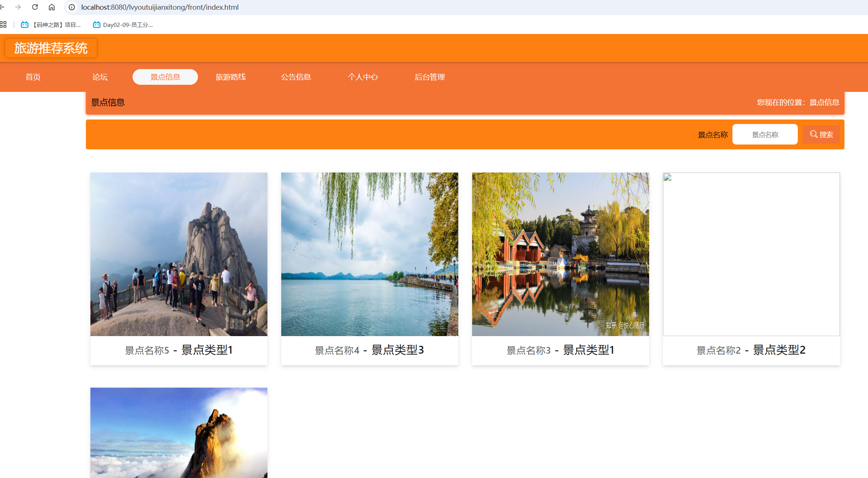
Task: Click the browser forward arrow icon
Action: pos(18,7)
